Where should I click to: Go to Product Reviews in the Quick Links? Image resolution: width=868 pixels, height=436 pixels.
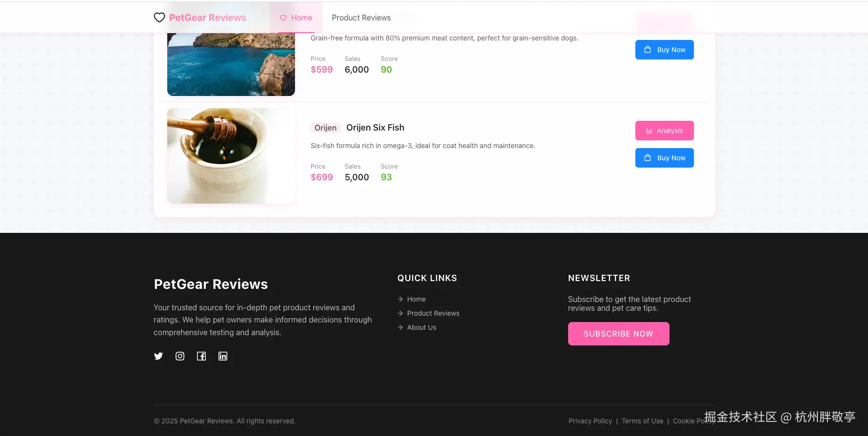click(x=434, y=313)
